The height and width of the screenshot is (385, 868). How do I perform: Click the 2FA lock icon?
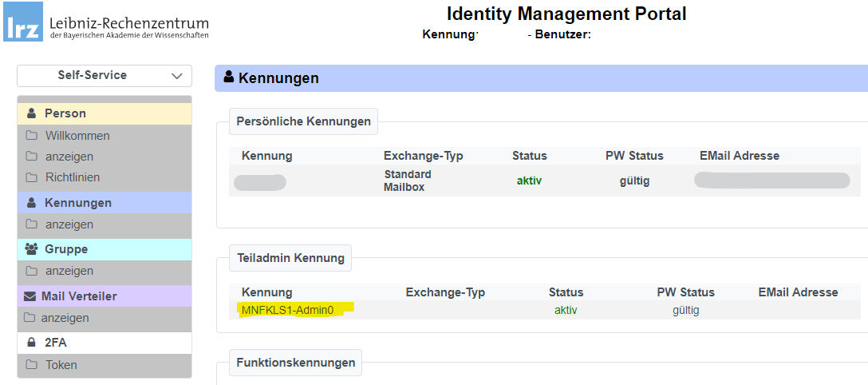[32, 343]
